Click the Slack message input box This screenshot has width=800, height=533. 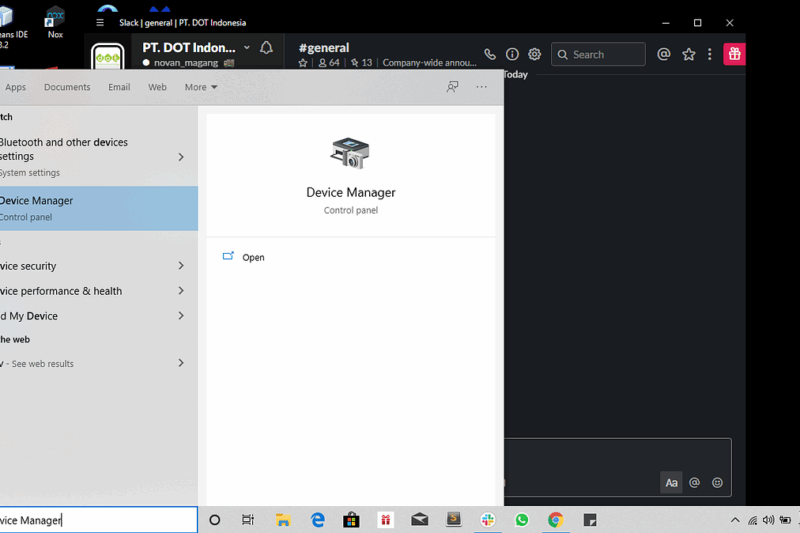pos(617,467)
